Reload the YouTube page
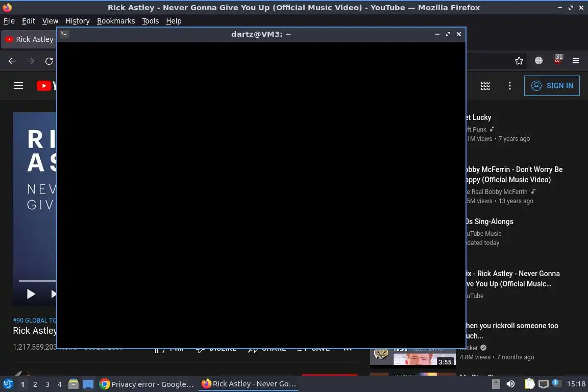The height and width of the screenshot is (392, 588). coord(49,61)
